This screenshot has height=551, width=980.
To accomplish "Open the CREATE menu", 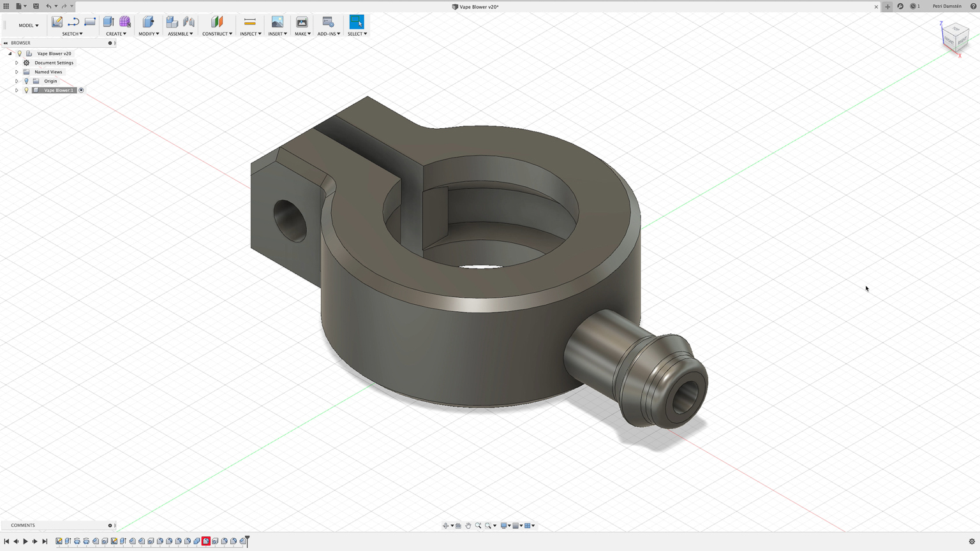I will [116, 34].
